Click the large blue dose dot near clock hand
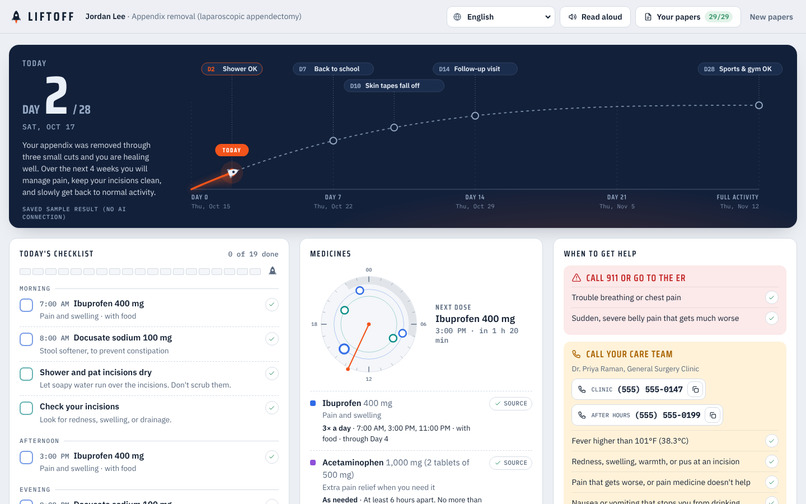 pos(344,349)
